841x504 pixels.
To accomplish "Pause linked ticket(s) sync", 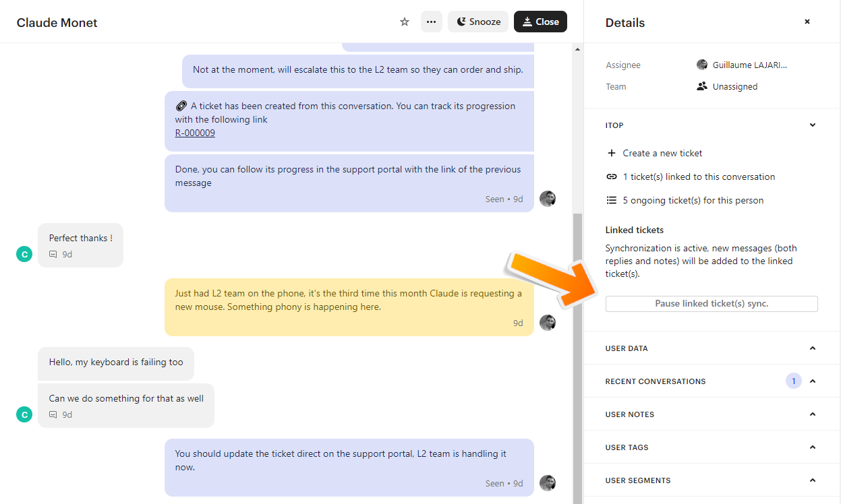I will point(712,304).
